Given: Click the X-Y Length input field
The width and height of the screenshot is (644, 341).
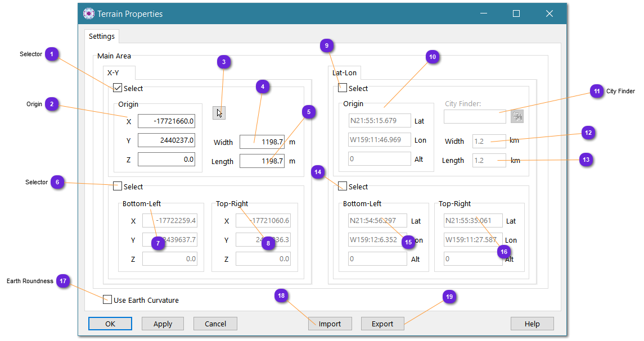Looking at the screenshot, I should [262, 161].
